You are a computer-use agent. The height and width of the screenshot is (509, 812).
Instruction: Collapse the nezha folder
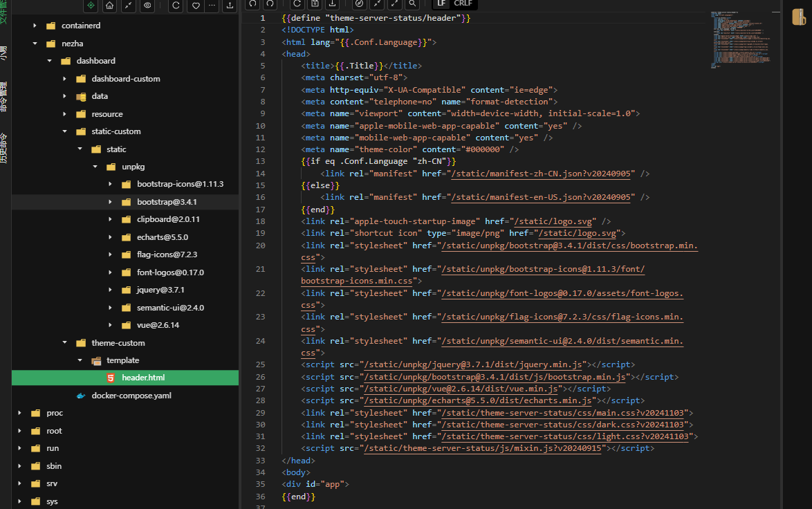click(35, 44)
